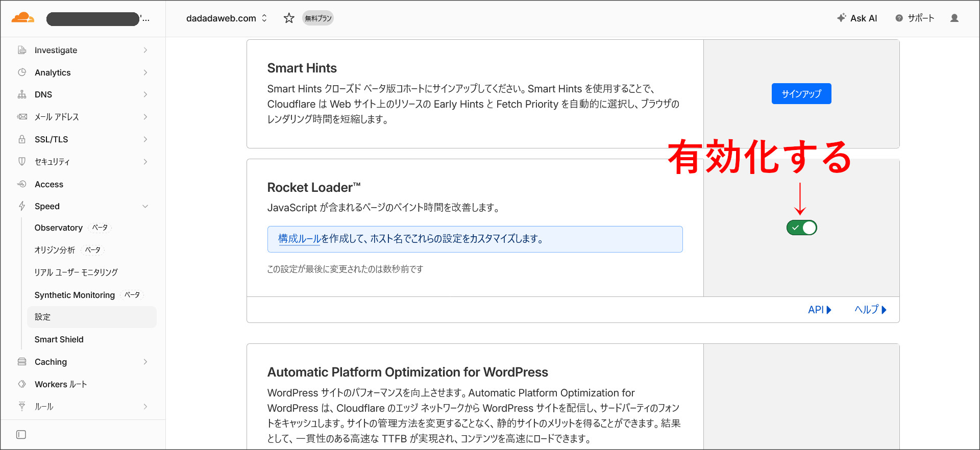Select the 設定 item under Speed
980x450 pixels.
pos(91,317)
